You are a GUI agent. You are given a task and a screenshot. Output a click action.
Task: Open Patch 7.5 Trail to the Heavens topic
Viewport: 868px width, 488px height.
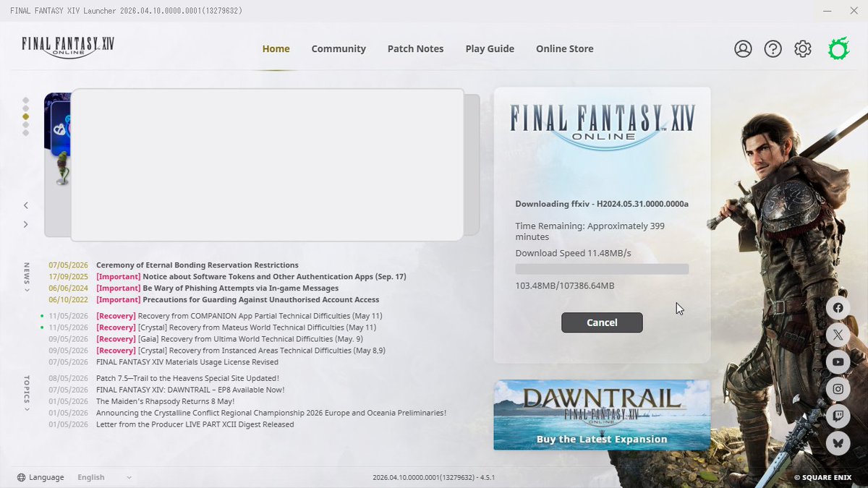pyautogui.click(x=187, y=378)
